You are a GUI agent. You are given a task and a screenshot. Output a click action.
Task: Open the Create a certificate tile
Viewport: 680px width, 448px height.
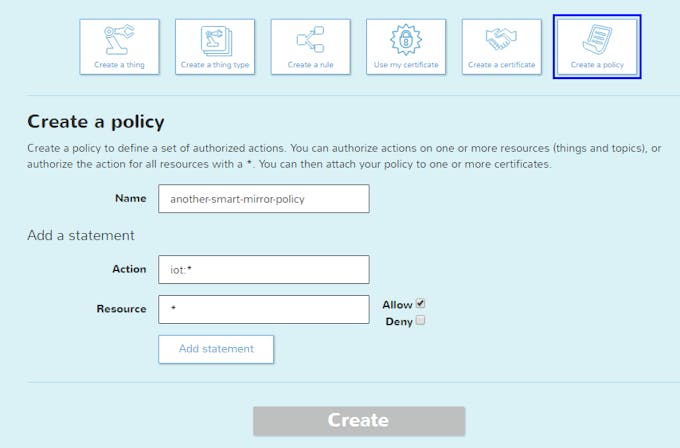tap(501, 47)
